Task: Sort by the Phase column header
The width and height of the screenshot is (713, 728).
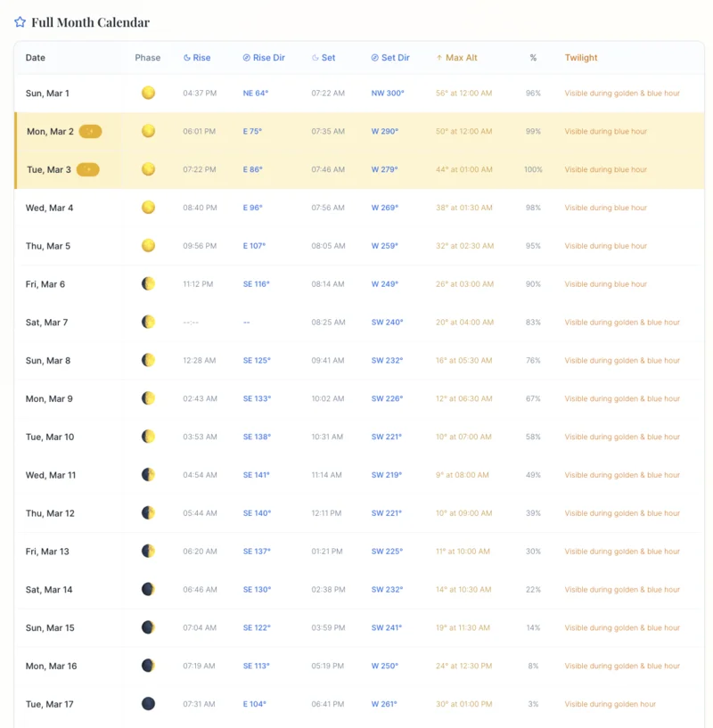Action: click(x=147, y=57)
